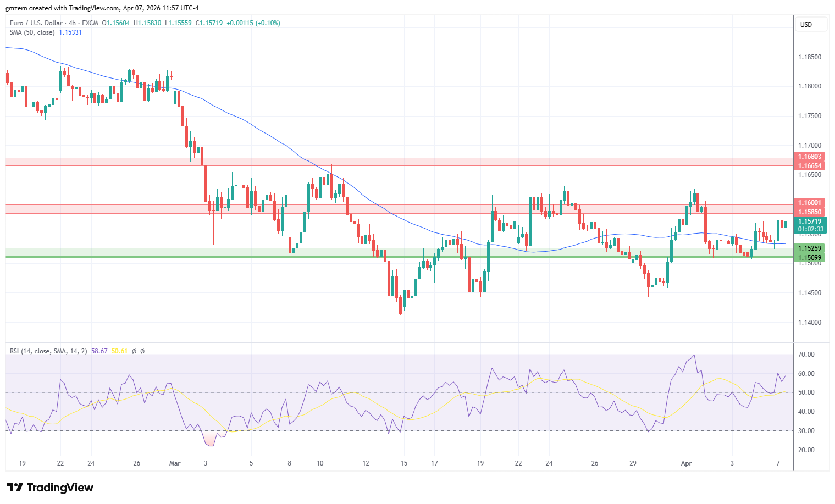
Task: Click the 1.17500 price axis label
Action: (810, 116)
